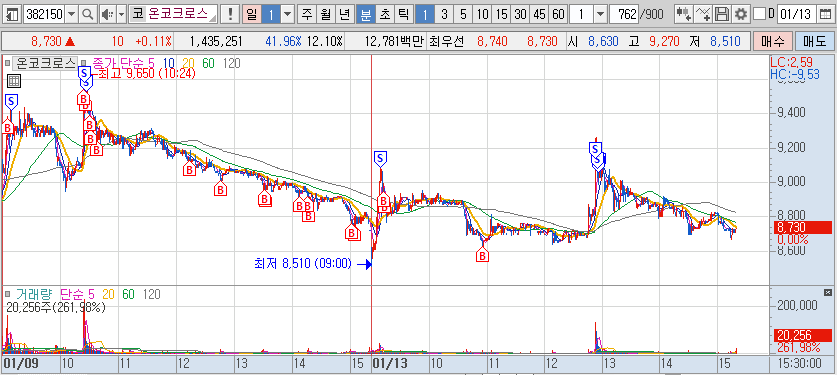The image size is (837, 375).
Task: Expand the dropdown arrow beside the speaker icon
Action: pyautogui.click(x=121, y=14)
